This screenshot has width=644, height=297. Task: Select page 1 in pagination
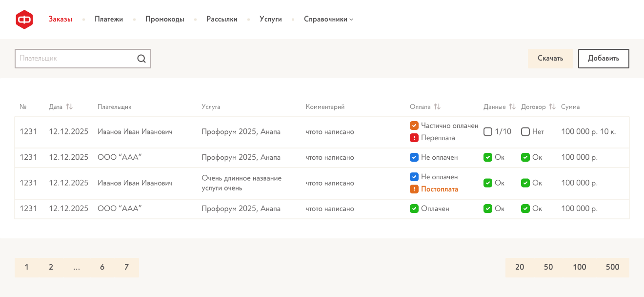27,267
